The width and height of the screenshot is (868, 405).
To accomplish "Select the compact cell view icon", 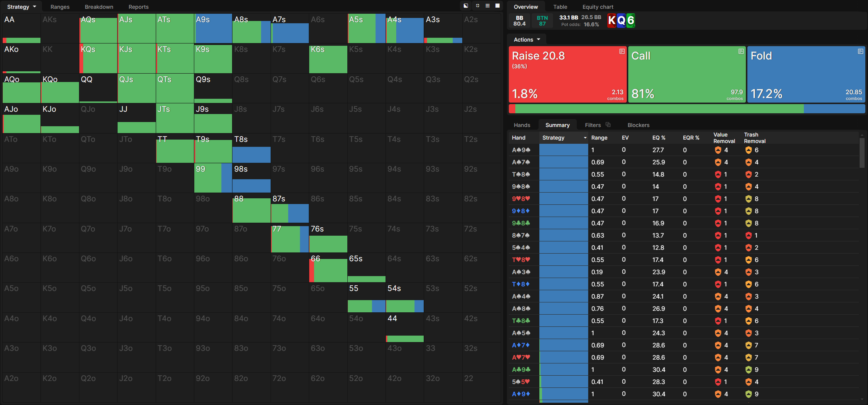I will click(477, 6).
